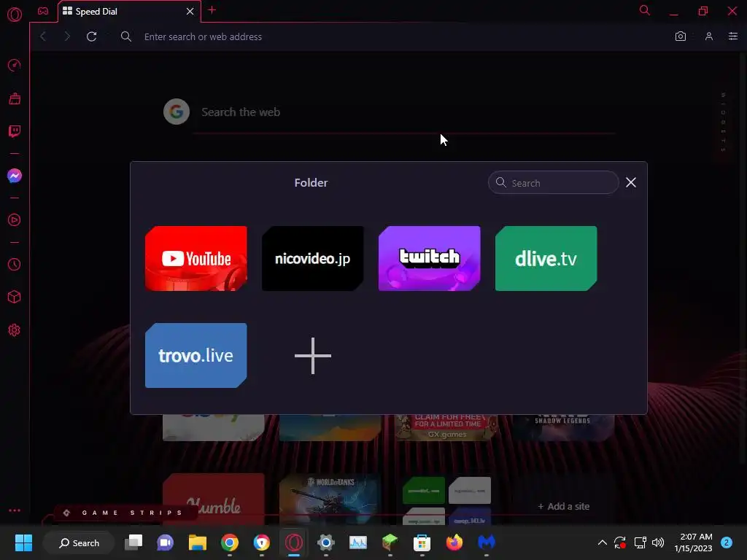Click the folder Search box
Screen dimensions: 747x560
click(x=553, y=183)
